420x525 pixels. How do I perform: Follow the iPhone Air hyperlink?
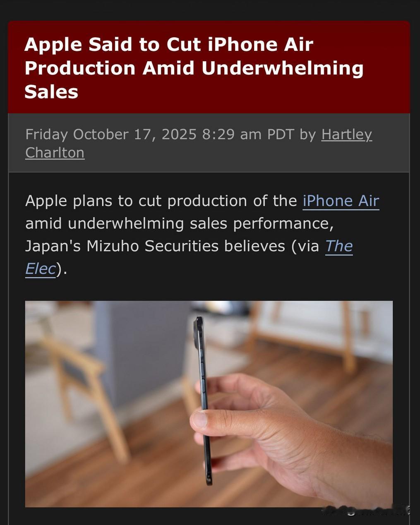(x=341, y=201)
